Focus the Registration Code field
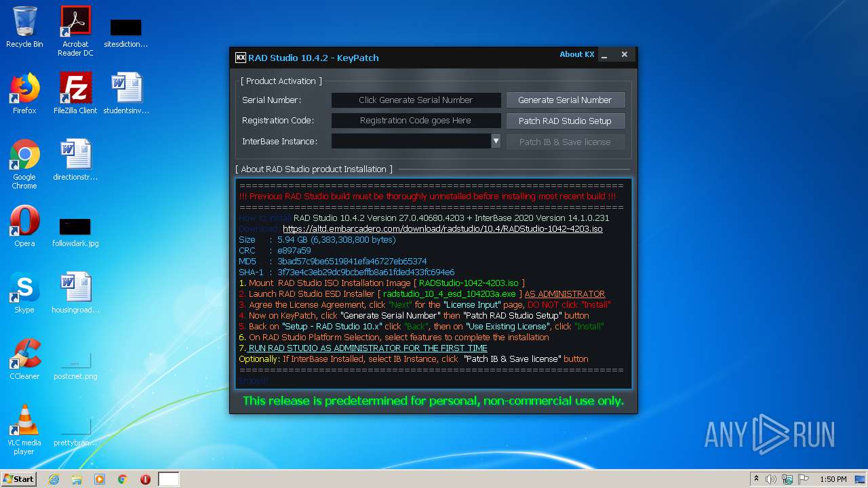The height and width of the screenshot is (488, 868). coord(416,121)
